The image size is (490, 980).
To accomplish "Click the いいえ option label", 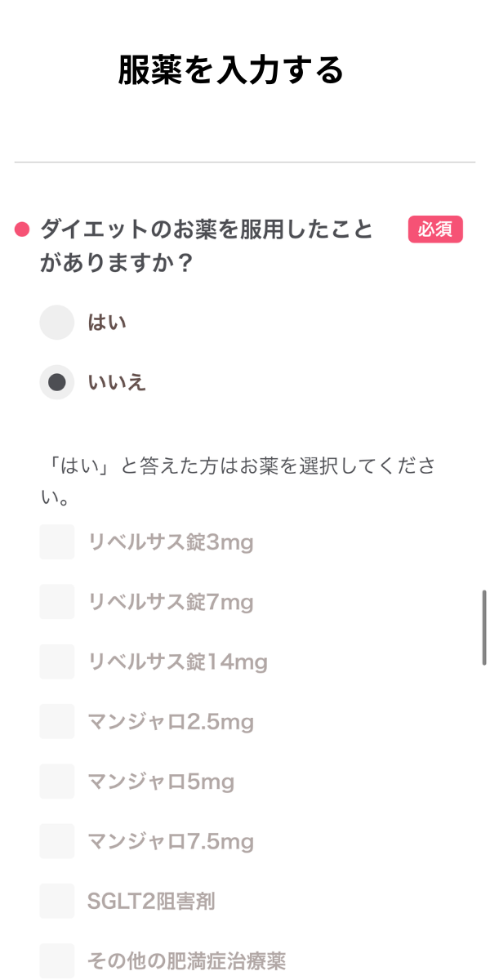I will [117, 382].
